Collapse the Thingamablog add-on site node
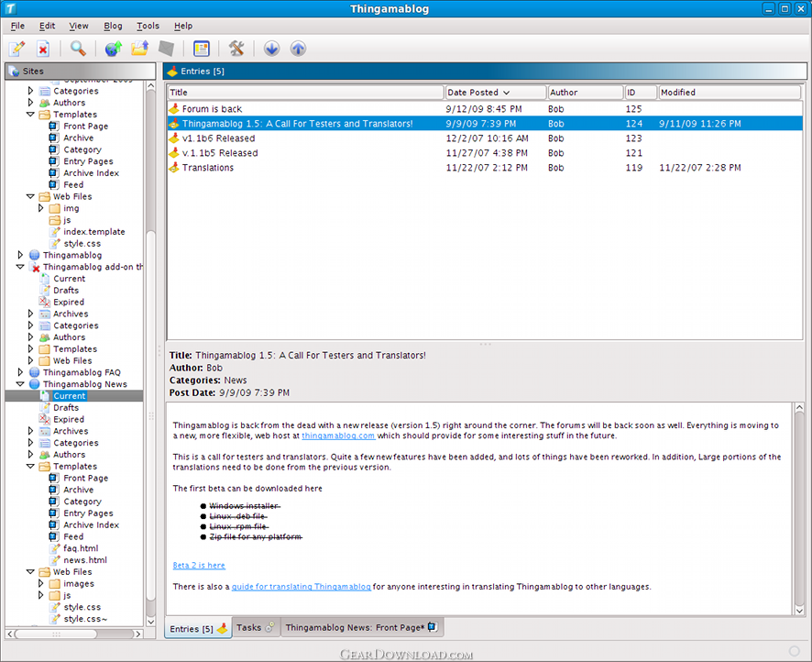 20,267
